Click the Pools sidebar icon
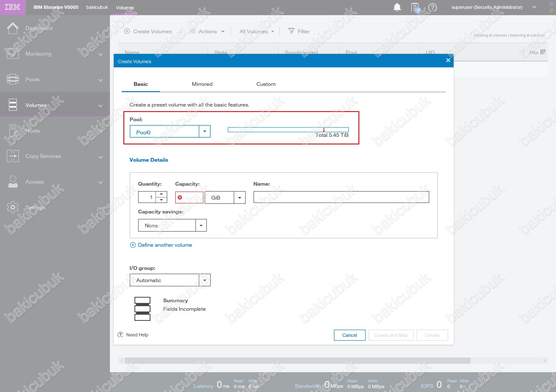This screenshot has height=392, width=556. coord(13,79)
